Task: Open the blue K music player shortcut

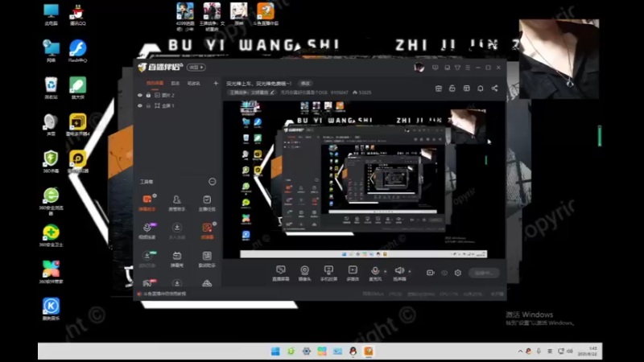Action: pos(51,309)
